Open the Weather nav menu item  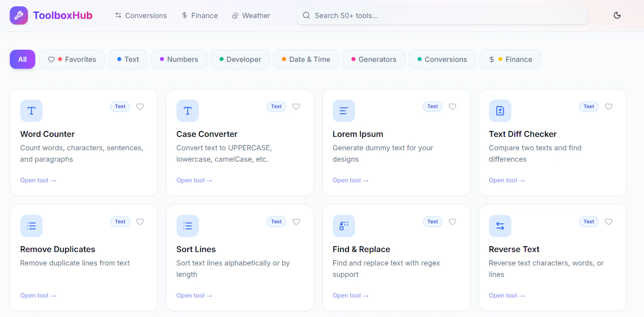point(251,16)
